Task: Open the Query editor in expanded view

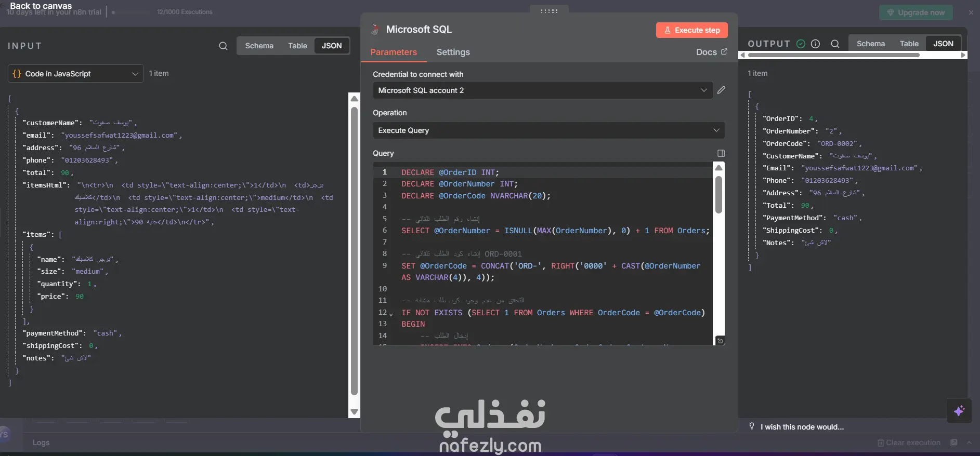Action: click(721, 153)
